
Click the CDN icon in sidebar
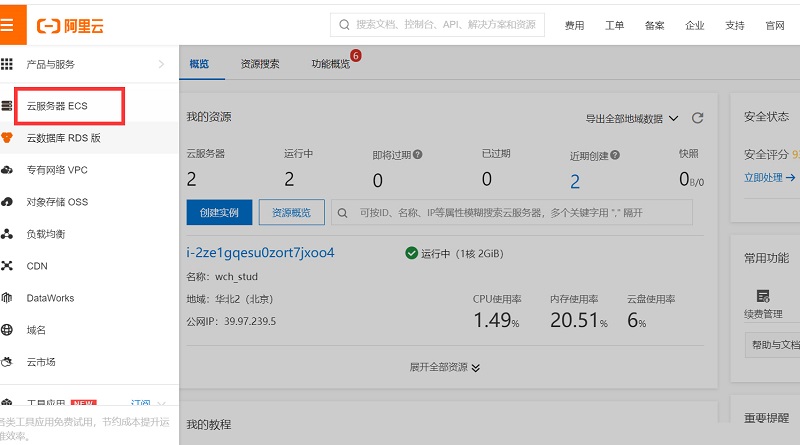point(7,266)
